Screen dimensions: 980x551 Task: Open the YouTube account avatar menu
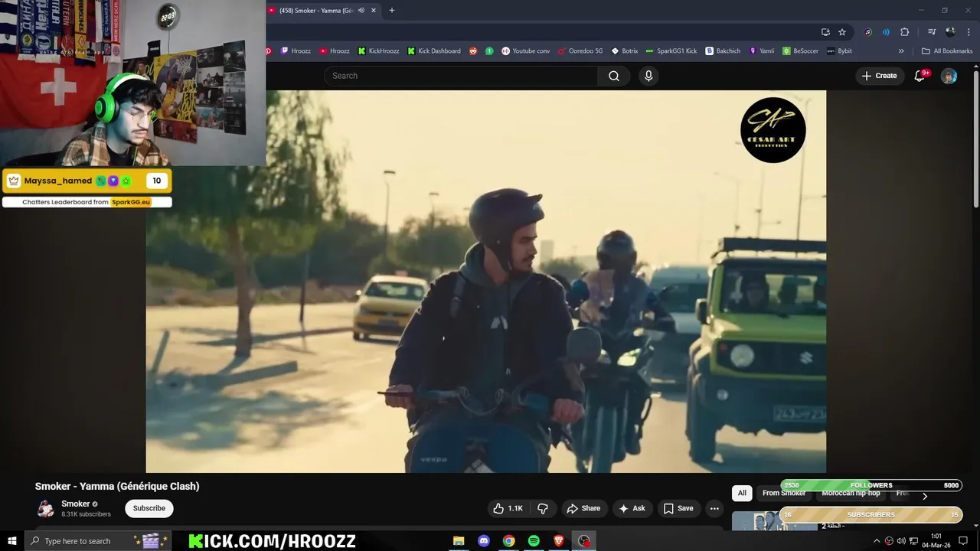[949, 76]
